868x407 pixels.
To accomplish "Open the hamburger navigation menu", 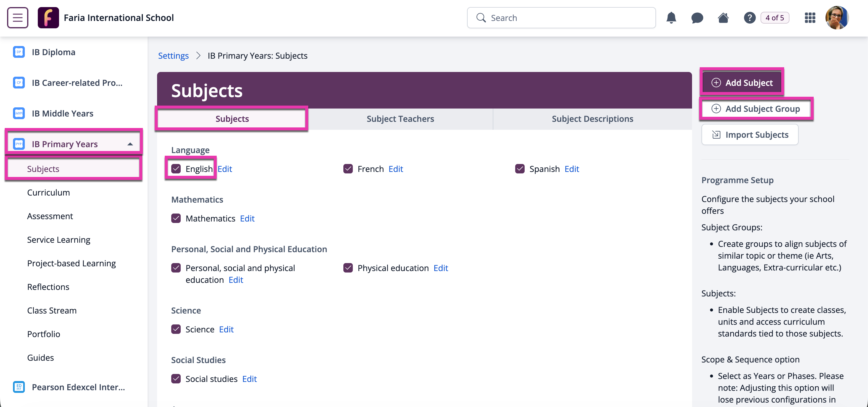I will [x=17, y=17].
